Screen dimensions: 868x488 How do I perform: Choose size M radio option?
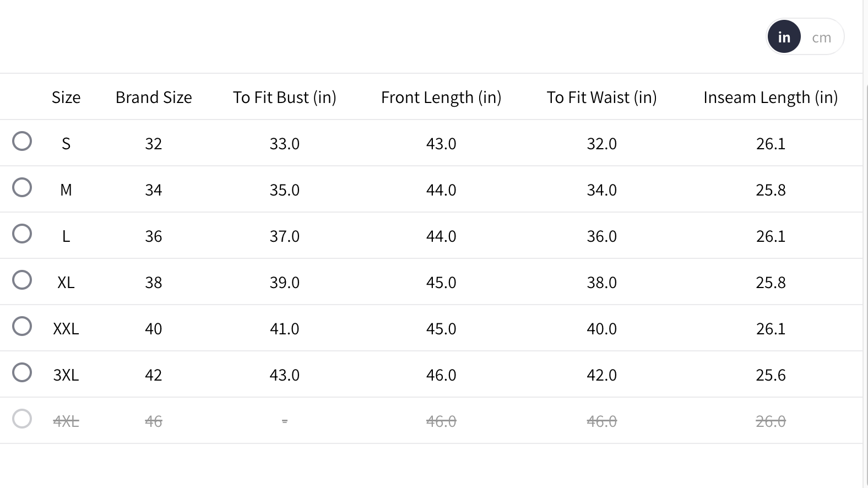pyautogui.click(x=22, y=187)
